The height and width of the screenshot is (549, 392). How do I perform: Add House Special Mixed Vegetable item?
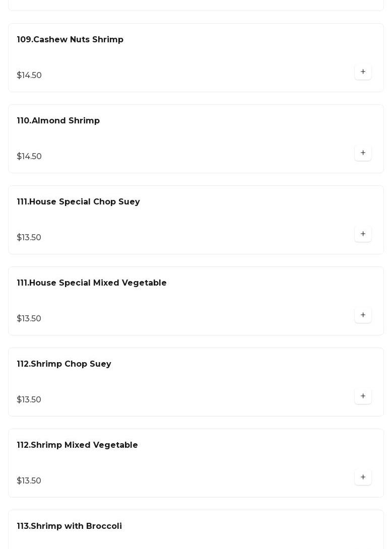tap(363, 315)
